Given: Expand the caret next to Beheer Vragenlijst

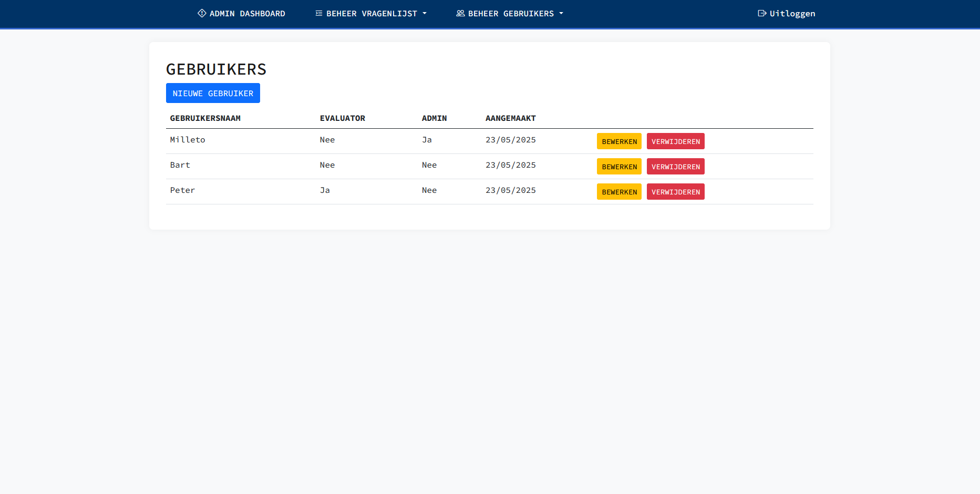Looking at the screenshot, I should click(425, 14).
